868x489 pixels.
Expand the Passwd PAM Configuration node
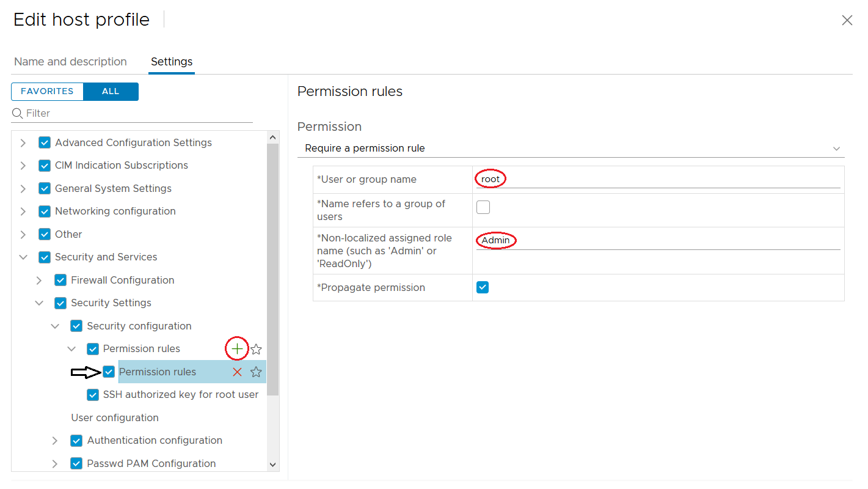[55, 463]
